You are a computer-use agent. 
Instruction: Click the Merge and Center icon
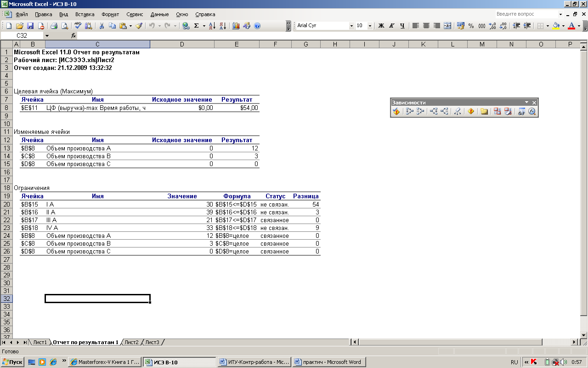447,26
